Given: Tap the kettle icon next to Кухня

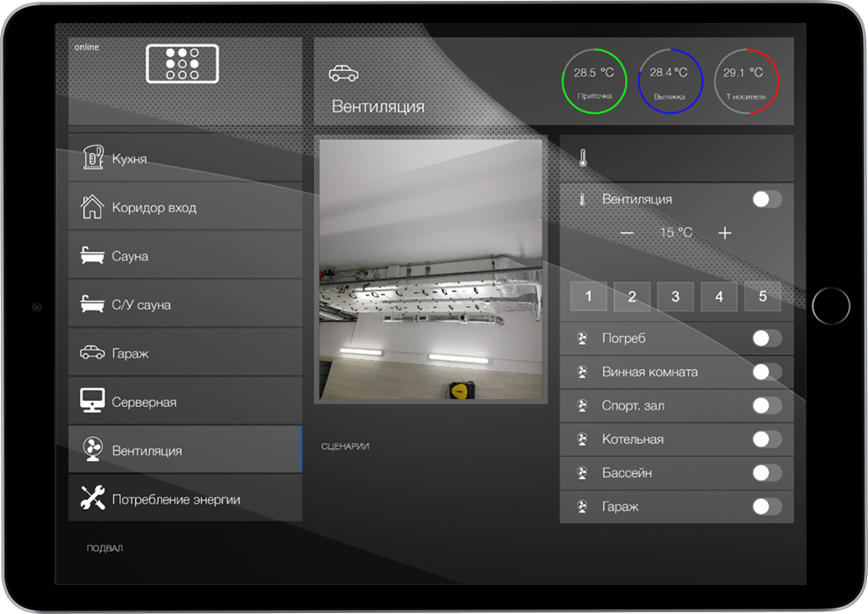Looking at the screenshot, I should click(91, 159).
